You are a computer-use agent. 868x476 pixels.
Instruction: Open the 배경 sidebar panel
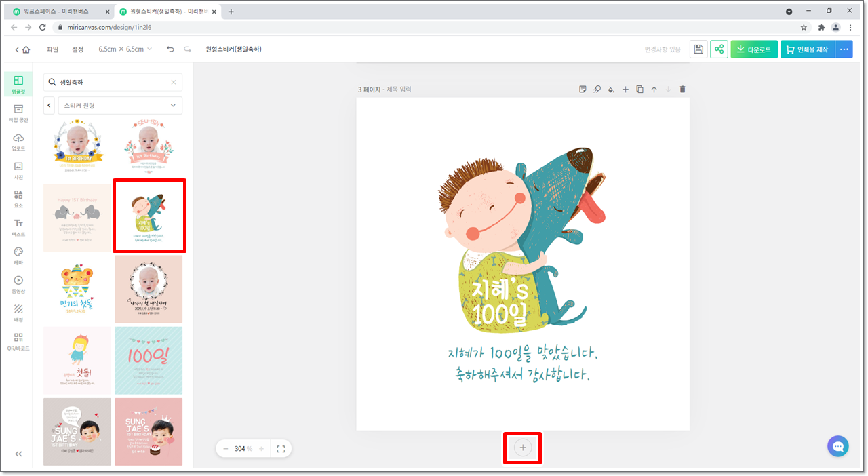coord(18,313)
